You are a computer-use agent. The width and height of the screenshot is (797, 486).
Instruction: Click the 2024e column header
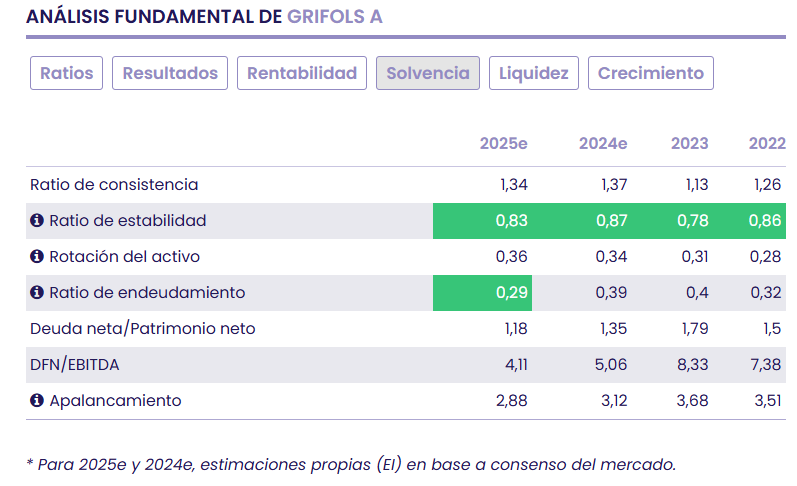pyautogui.click(x=603, y=144)
